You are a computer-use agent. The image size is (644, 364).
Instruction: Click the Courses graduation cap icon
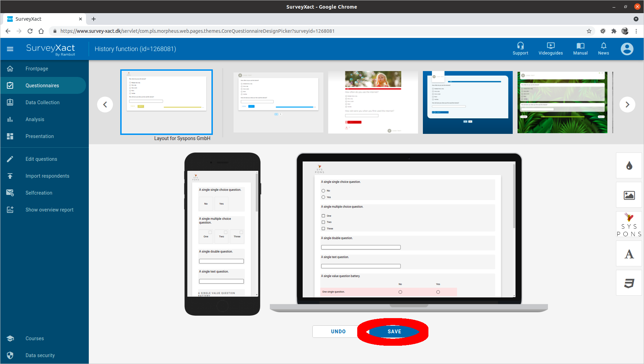click(10, 338)
